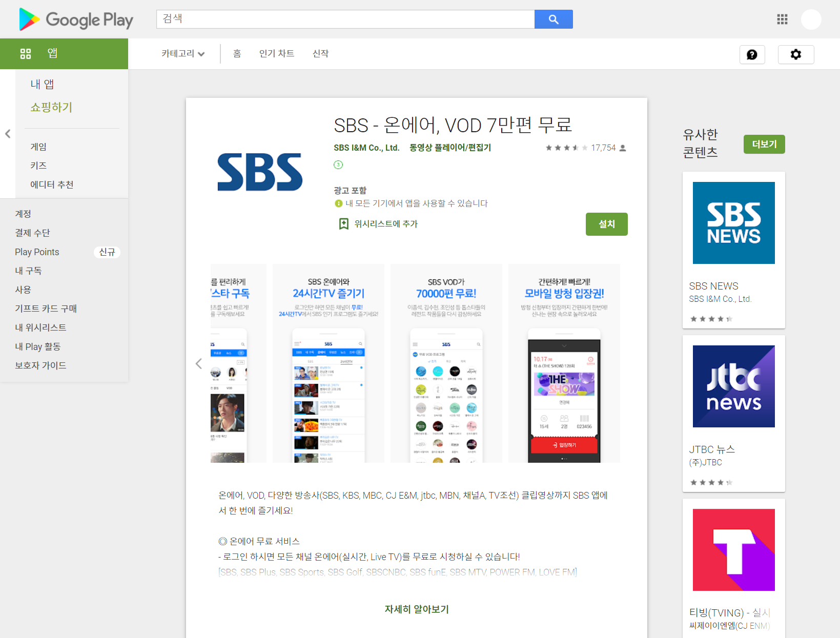Open 에디터 추천 in the sidebar
The width and height of the screenshot is (840, 638).
52,184
